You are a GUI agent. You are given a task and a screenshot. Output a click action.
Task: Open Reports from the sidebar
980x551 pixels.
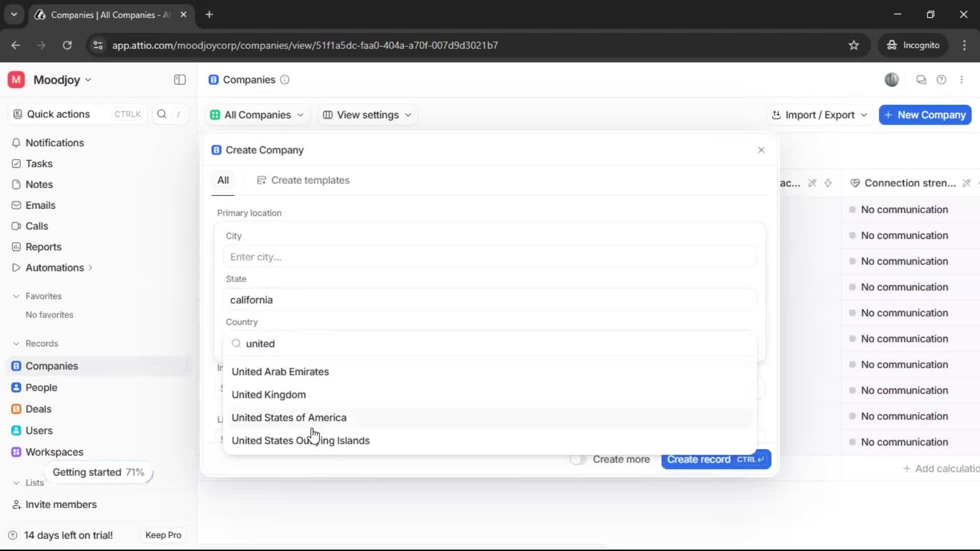[42, 246]
